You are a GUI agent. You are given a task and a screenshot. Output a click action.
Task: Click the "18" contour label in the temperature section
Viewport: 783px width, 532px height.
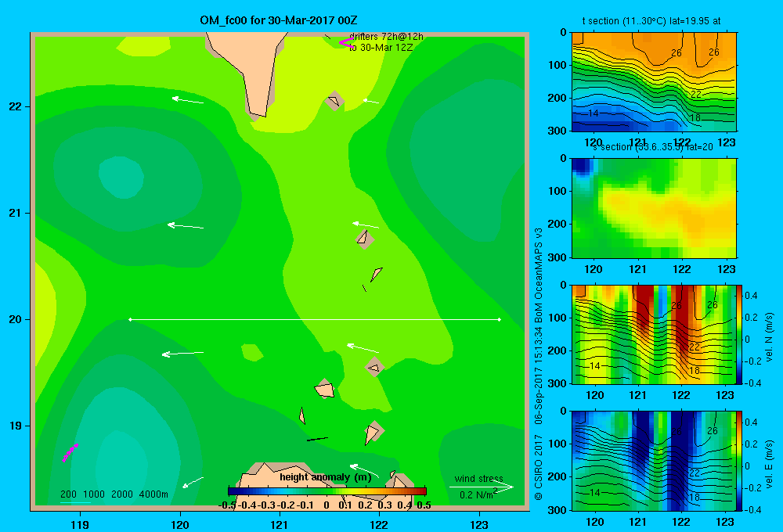pyautogui.click(x=695, y=118)
